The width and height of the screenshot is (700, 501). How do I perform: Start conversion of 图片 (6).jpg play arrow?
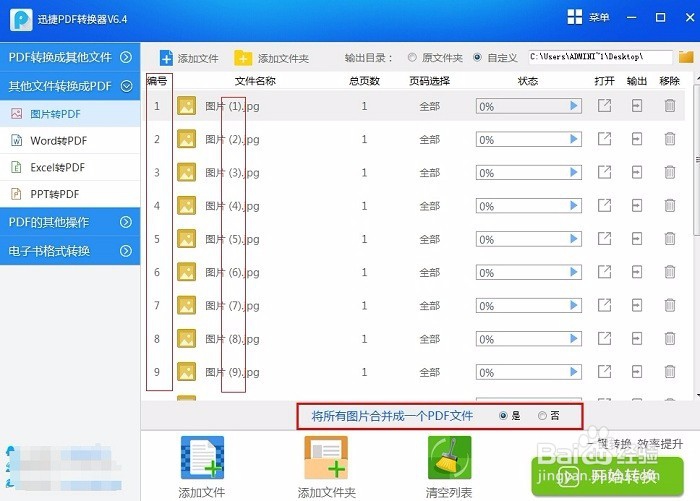click(x=574, y=272)
